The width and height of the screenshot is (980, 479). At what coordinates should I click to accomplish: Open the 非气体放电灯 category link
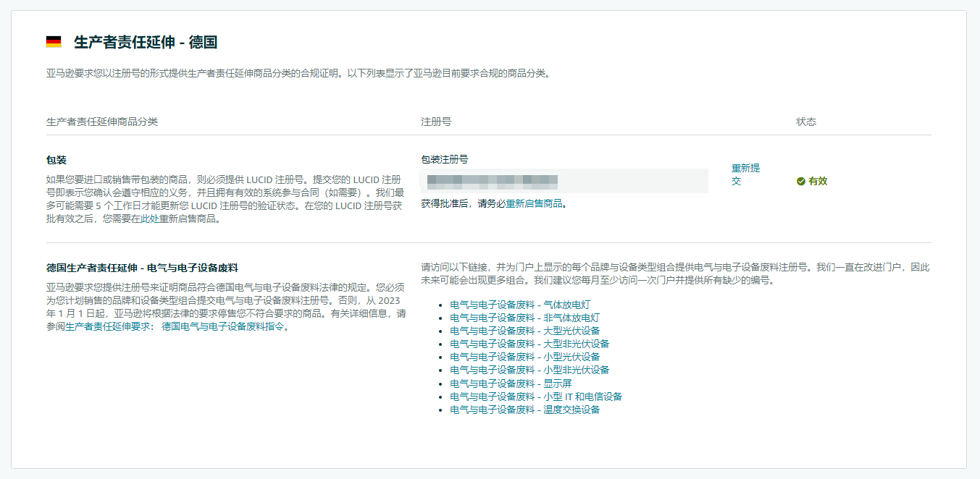pyautogui.click(x=524, y=318)
